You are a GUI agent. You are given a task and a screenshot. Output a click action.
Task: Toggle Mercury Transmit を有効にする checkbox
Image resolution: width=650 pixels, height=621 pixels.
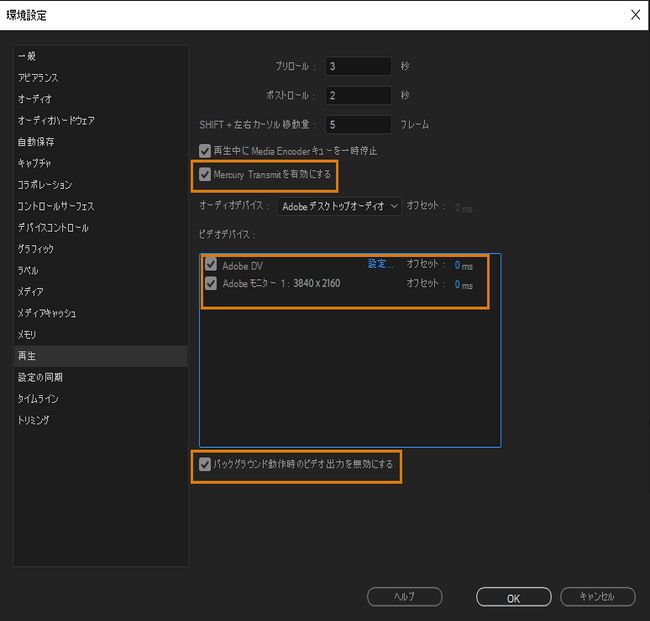point(205,174)
